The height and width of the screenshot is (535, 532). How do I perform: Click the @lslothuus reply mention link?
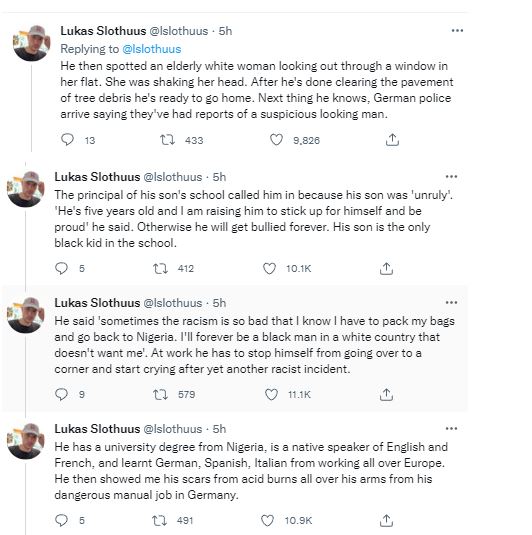click(152, 49)
